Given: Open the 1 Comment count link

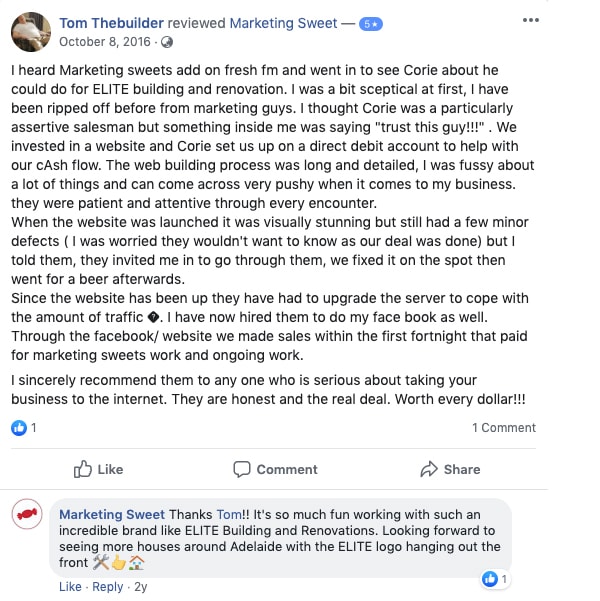Looking at the screenshot, I should [x=504, y=427].
